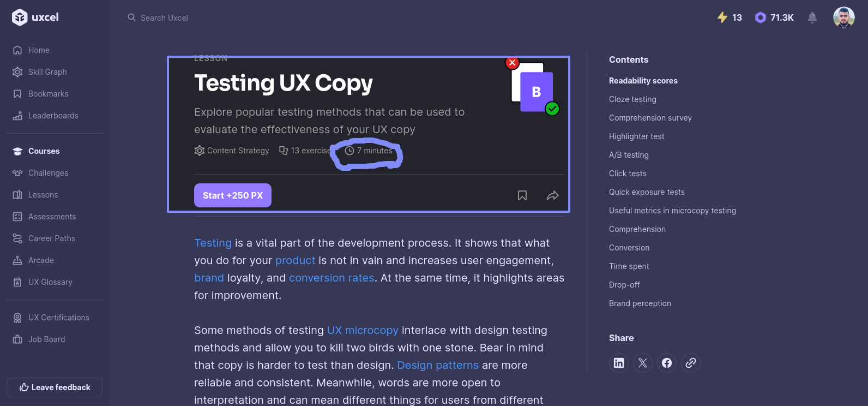Copy the lesson link via chain icon
Viewport: 868px width, 406px height.
point(691,363)
